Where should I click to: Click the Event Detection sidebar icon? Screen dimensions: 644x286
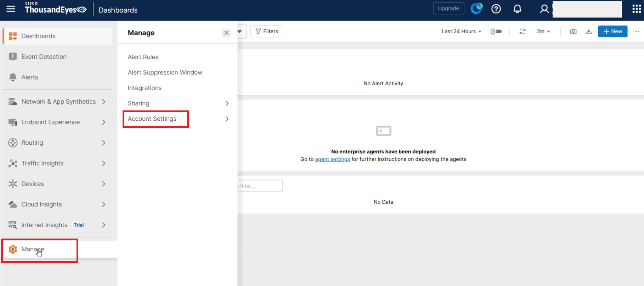13,57
